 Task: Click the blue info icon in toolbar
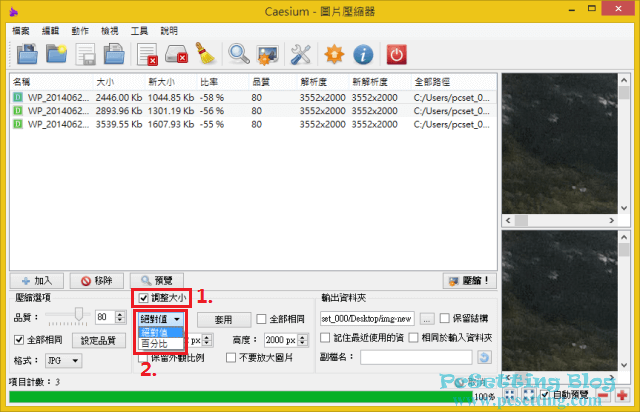(364, 54)
